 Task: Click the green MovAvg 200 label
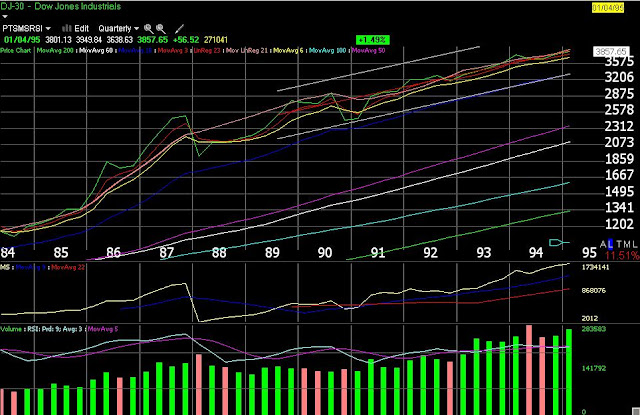tap(55, 51)
